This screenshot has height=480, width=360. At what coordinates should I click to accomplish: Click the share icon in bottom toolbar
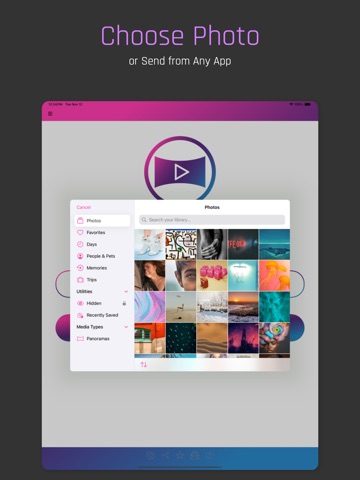(165, 455)
